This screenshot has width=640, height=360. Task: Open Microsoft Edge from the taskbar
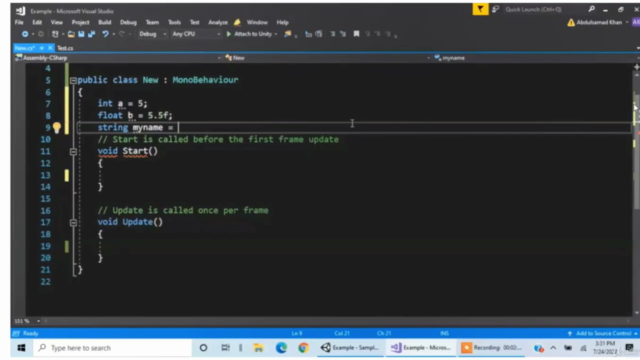pyautogui.click(x=281, y=348)
